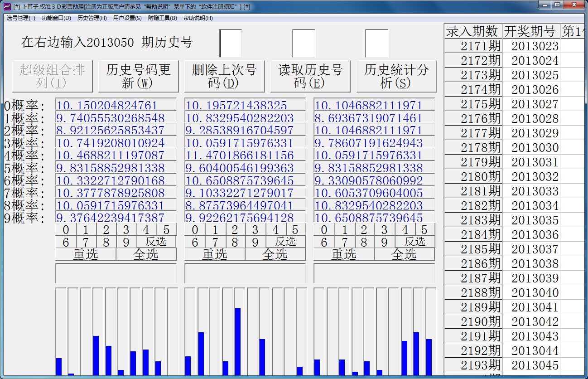The image size is (588, 379).
Task: Toggle digit 2 in the third number group
Action: [x=364, y=229]
